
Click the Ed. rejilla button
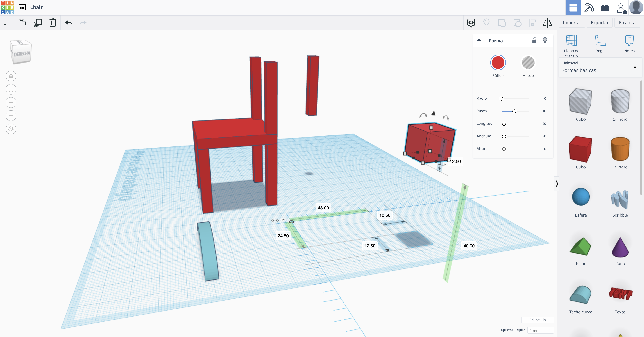coord(538,320)
